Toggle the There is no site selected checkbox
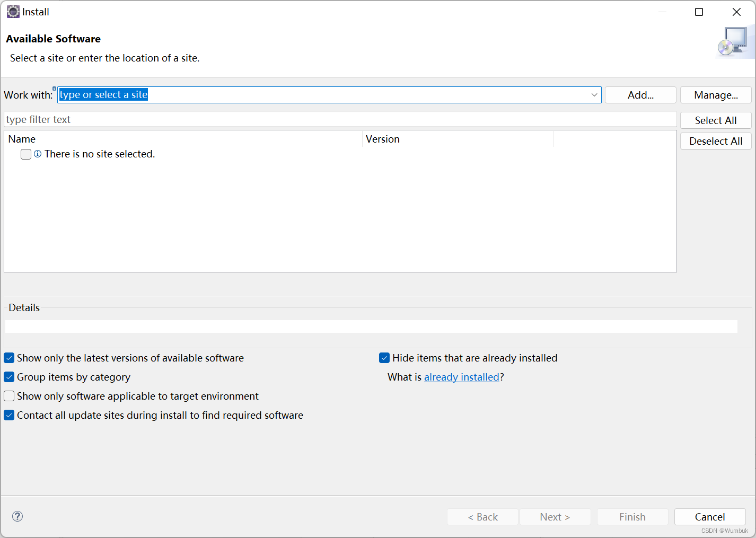 pos(25,154)
